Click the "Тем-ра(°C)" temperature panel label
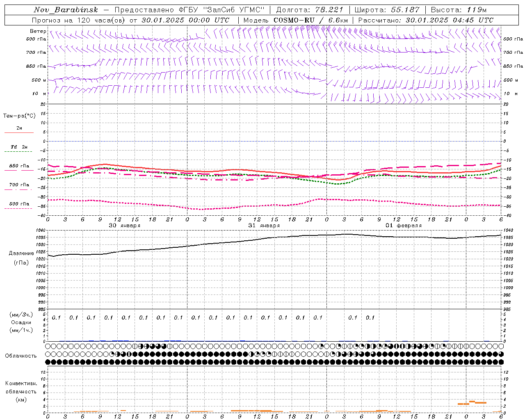Screen dimensions: 525x420 pyautogui.click(x=19, y=116)
